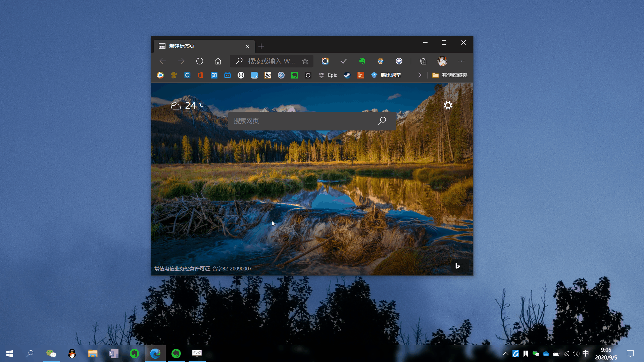This screenshot has width=644, height=362.
Task: Go back using the browser back arrow
Action: pyautogui.click(x=163, y=61)
